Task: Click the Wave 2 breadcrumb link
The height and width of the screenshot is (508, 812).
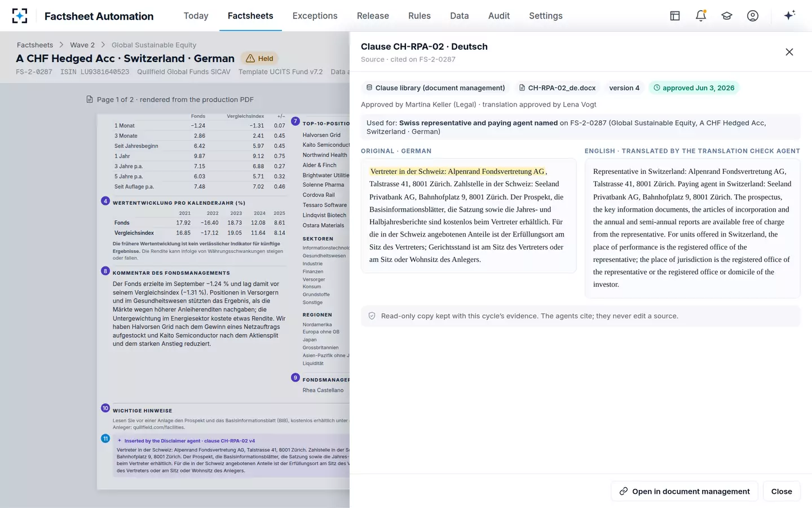Action: pyautogui.click(x=82, y=45)
